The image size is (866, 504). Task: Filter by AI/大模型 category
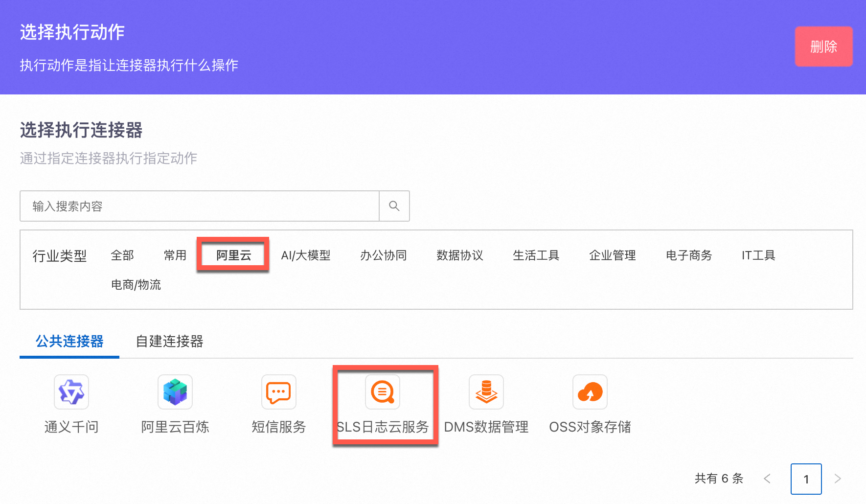pos(306,255)
